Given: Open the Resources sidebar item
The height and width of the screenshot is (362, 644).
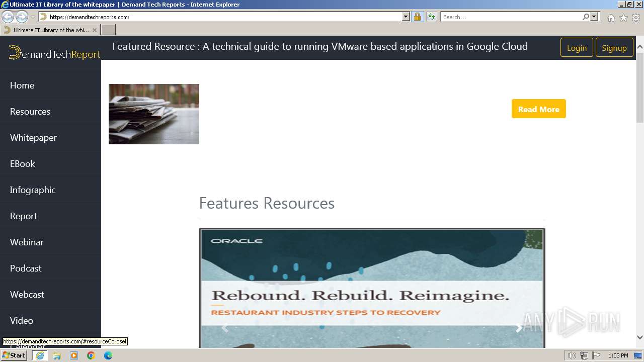Looking at the screenshot, I should pos(30,112).
